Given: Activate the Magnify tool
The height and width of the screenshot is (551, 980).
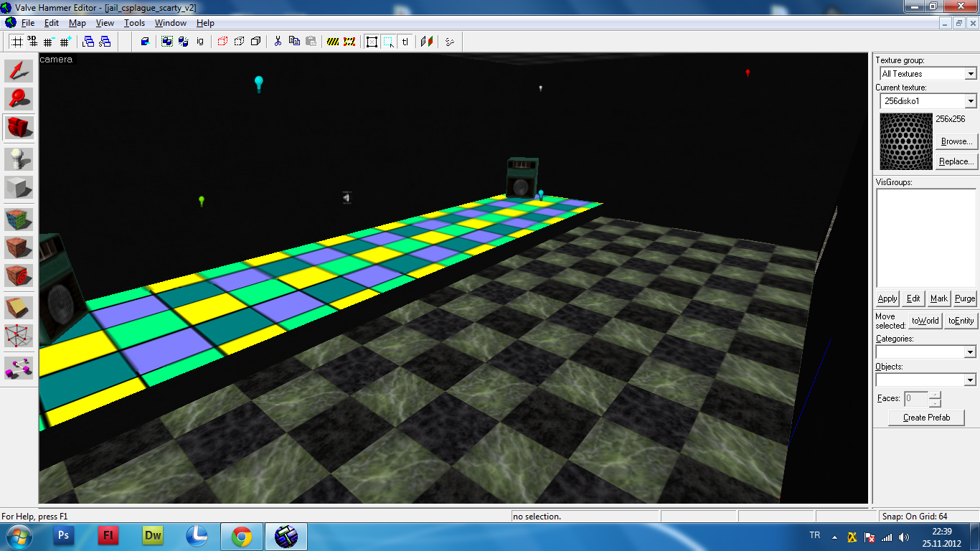Looking at the screenshot, I should pyautogui.click(x=19, y=99).
